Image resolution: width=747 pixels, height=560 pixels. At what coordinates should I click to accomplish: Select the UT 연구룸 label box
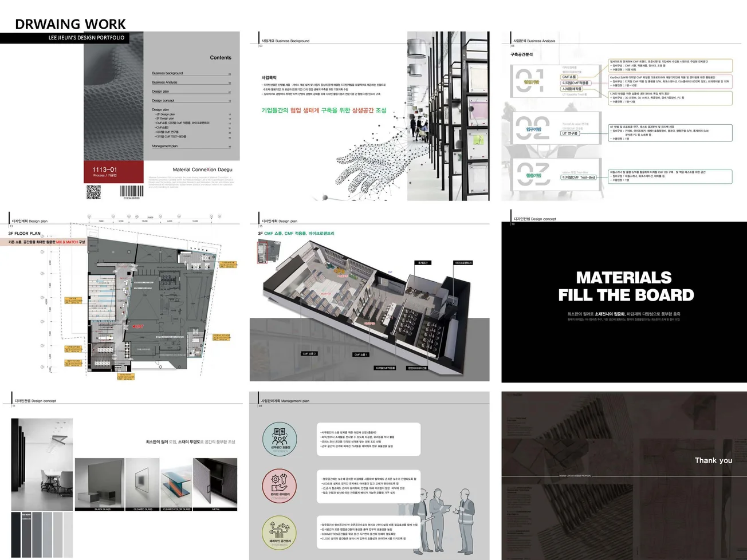(570, 133)
